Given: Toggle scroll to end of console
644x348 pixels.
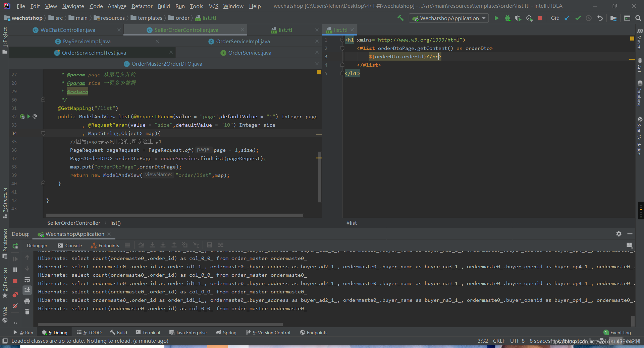Looking at the screenshot, I should 27,290.
